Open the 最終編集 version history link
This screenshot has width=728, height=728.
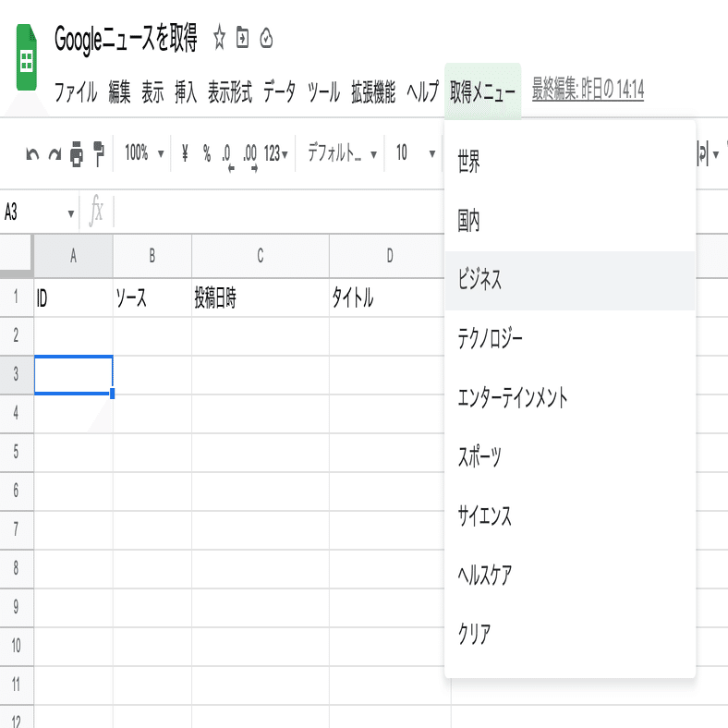tap(588, 90)
